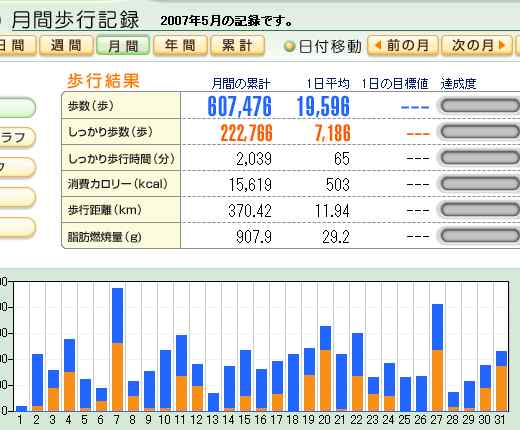Screen dimensions: 520x430
Task: Click the green sidebar button at top
Action: tap(17, 108)
